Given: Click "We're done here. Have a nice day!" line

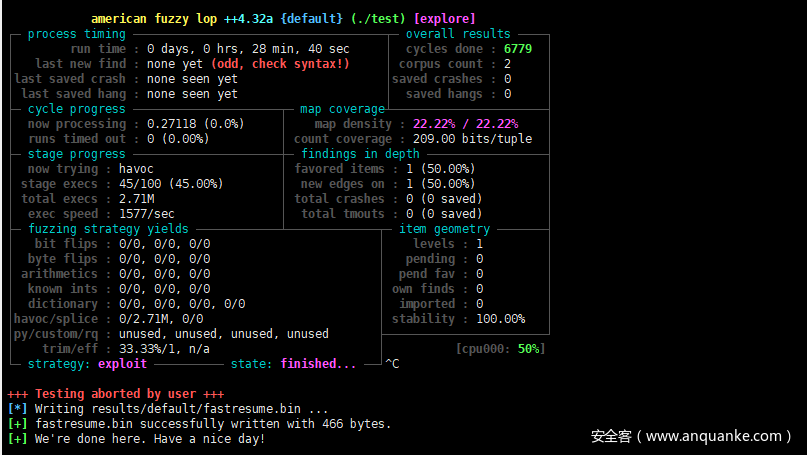Looking at the screenshot, I should (150, 439).
